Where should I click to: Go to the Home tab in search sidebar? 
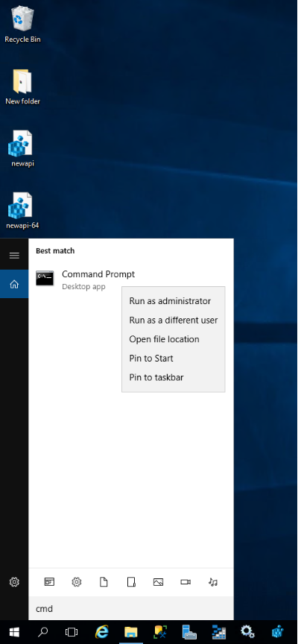pyautogui.click(x=14, y=284)
